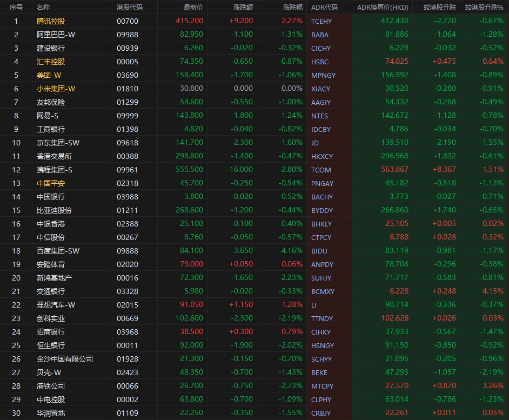The image size is (509, 420).
Task: Sort by the 最新价 column header
Action: pyautogui.click(x=193, y=7)
